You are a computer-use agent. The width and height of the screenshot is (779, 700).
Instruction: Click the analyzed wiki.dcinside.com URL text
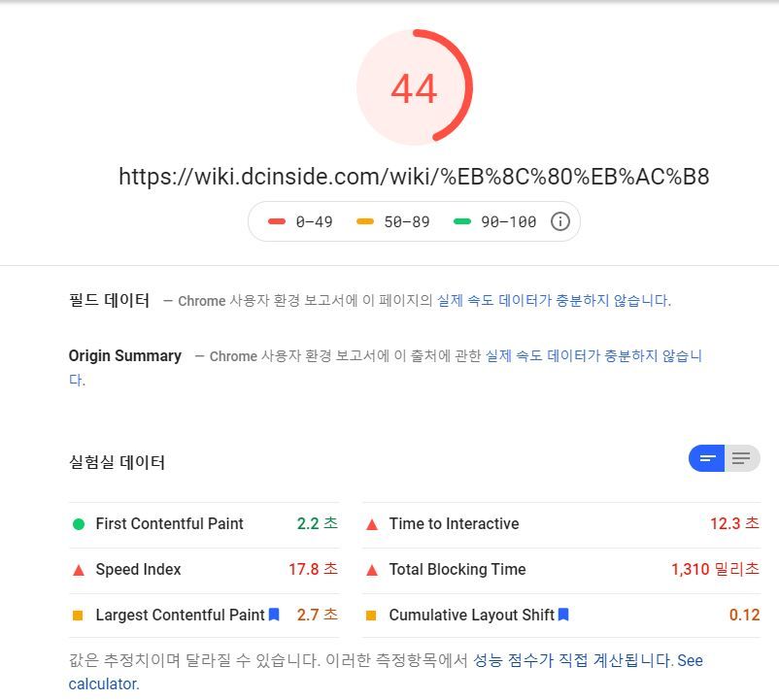pyautogui.click(x=414, y=177)
